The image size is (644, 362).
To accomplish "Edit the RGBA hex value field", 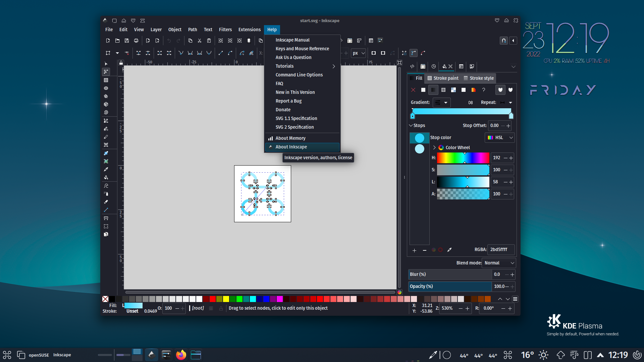I will click(501, 250).
